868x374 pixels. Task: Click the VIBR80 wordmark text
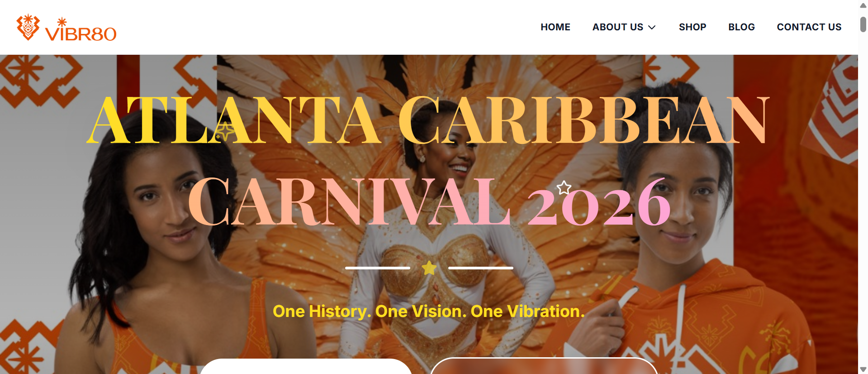pyautogui.click(x=81, y=30)
